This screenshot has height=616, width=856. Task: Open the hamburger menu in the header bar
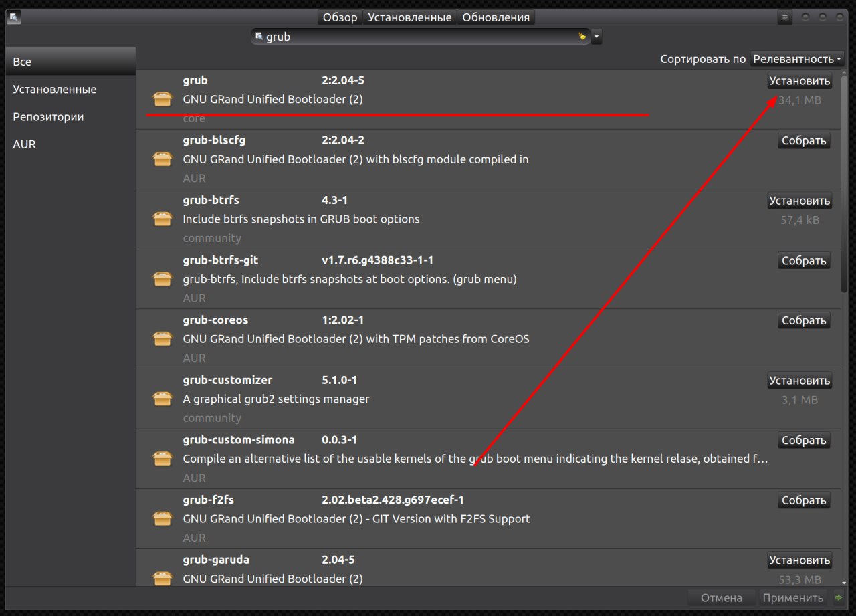(785, 17)
